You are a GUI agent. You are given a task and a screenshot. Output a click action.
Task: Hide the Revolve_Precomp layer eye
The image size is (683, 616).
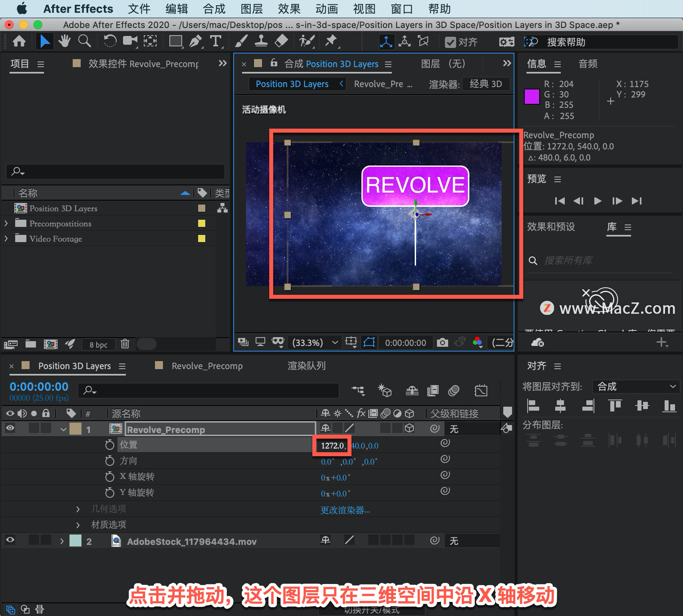pos(10,428)
